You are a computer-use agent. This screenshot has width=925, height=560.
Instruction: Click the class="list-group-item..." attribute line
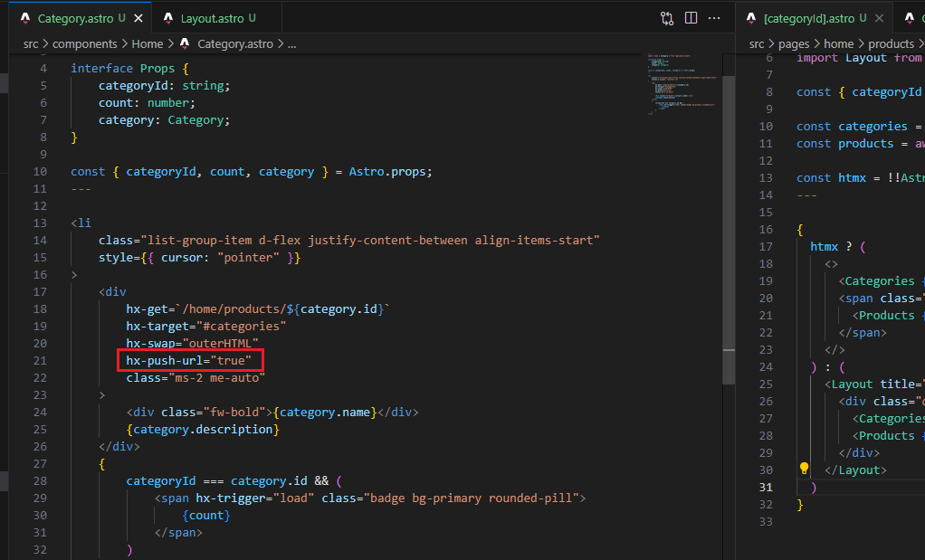click(349, 240)
